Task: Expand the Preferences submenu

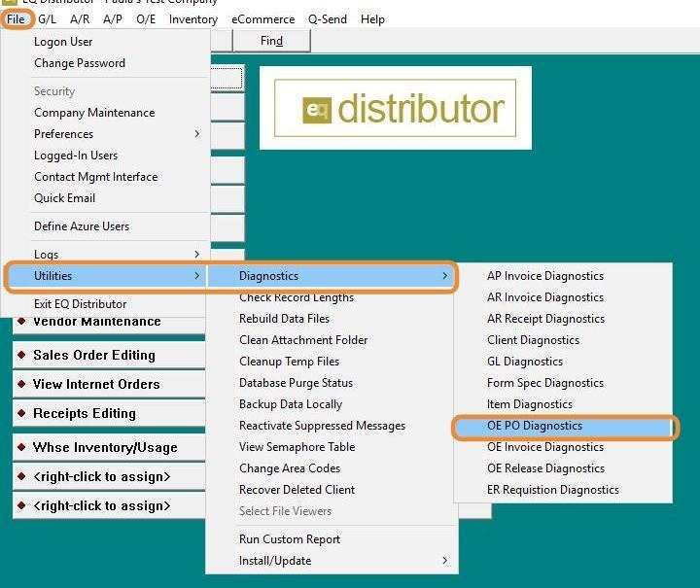Action: [x=106, y=134]
